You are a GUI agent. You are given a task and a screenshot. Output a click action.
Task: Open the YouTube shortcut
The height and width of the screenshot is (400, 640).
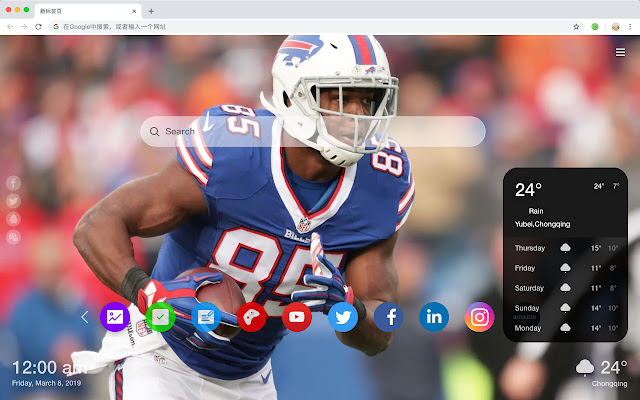tap(297, 317)
